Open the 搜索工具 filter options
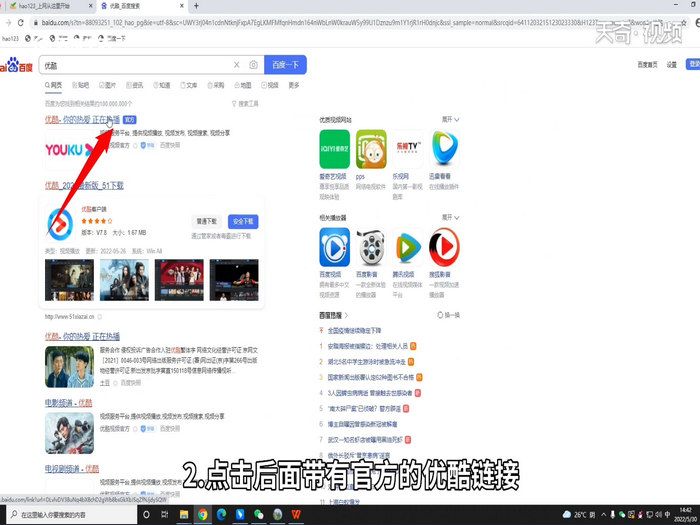Screen dimensions: 700x525 [245, 104]
